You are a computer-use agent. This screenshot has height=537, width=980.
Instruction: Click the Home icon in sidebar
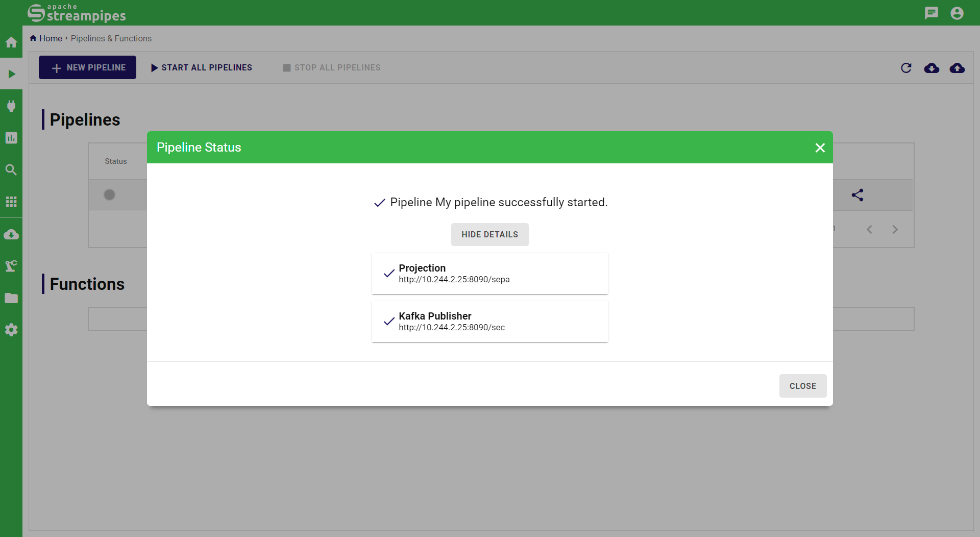point(11,42)
